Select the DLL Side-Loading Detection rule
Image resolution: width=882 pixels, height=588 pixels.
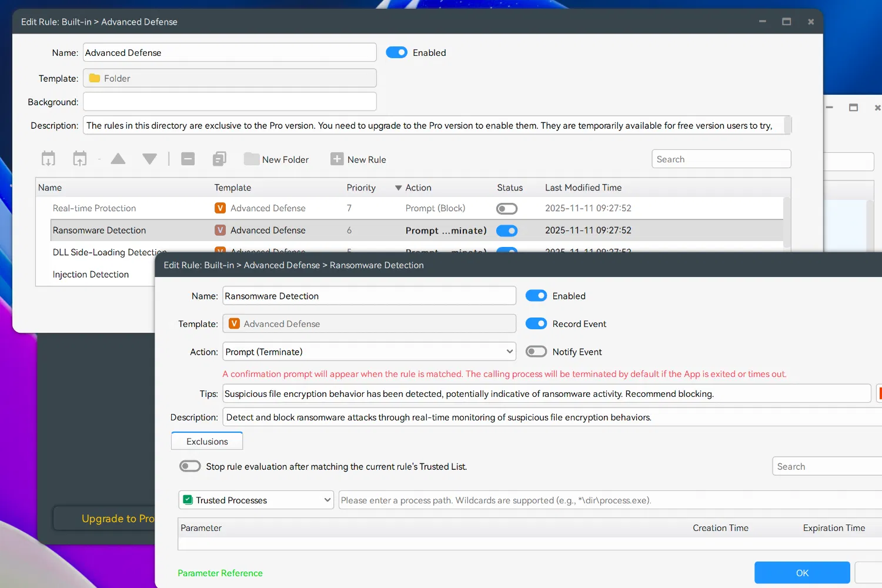(x=109, y=252)
